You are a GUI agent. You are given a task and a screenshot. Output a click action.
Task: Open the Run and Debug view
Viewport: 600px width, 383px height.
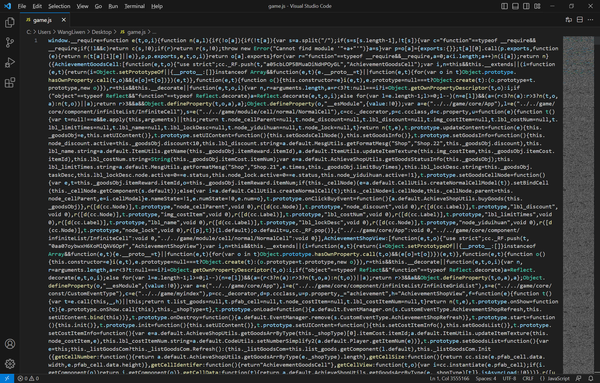10,62
